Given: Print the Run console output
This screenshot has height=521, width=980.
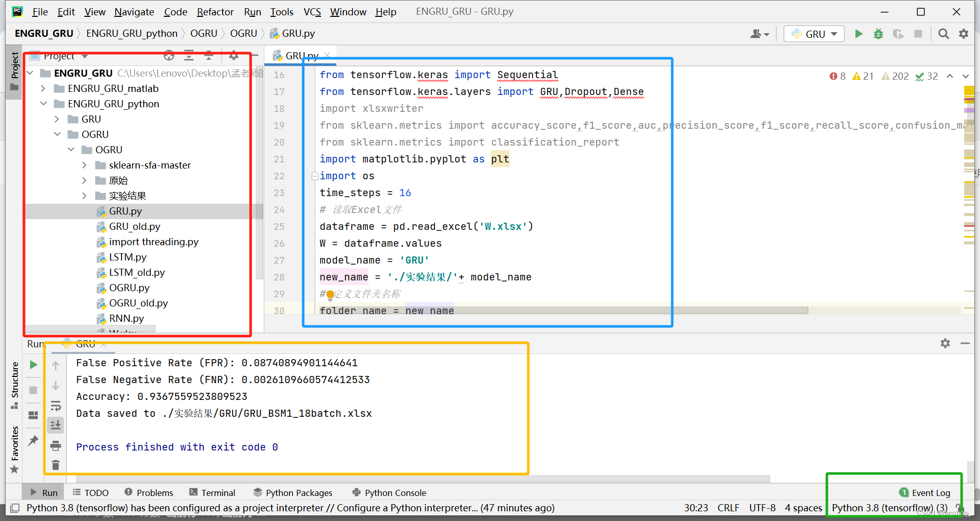Looking at the screenshot, I should [x=56, y=445].
